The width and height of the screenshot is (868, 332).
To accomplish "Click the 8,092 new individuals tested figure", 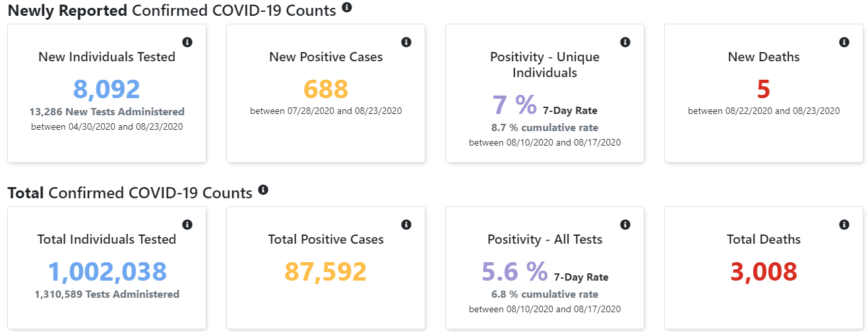I will (x=107, y=90).
